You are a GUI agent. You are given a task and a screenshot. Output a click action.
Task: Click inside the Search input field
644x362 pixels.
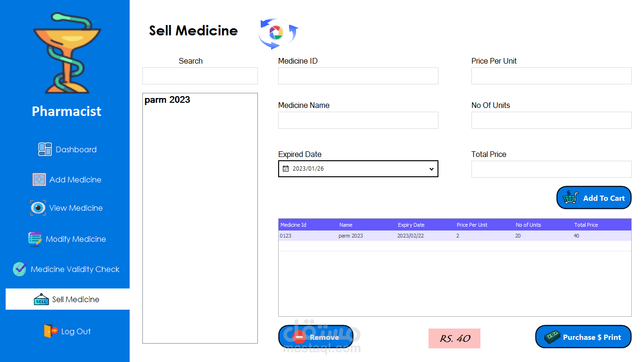200,75
